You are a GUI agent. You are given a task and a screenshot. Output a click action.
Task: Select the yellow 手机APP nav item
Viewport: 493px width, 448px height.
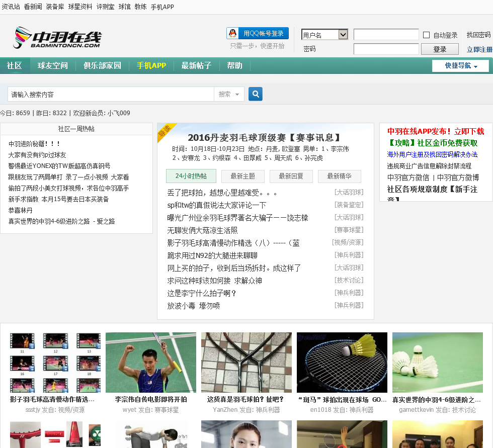coord(151,66)
